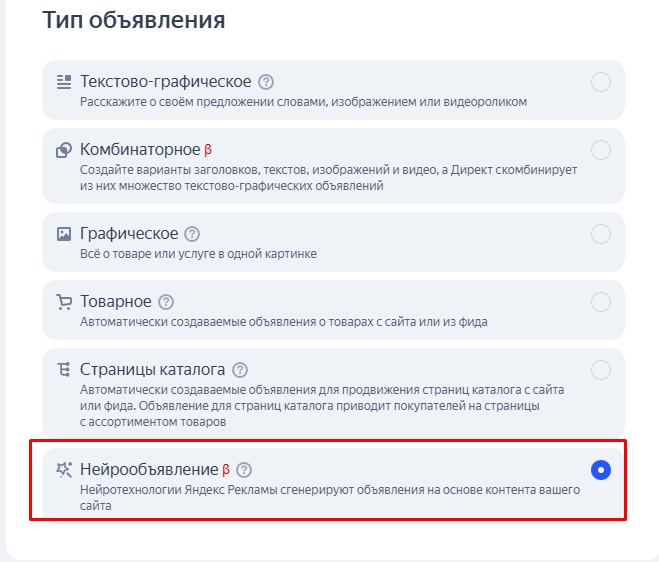This screenshot has height=562, width=659.
Task: Pick the Страницы каталога radio button
Action: point(601,370)
